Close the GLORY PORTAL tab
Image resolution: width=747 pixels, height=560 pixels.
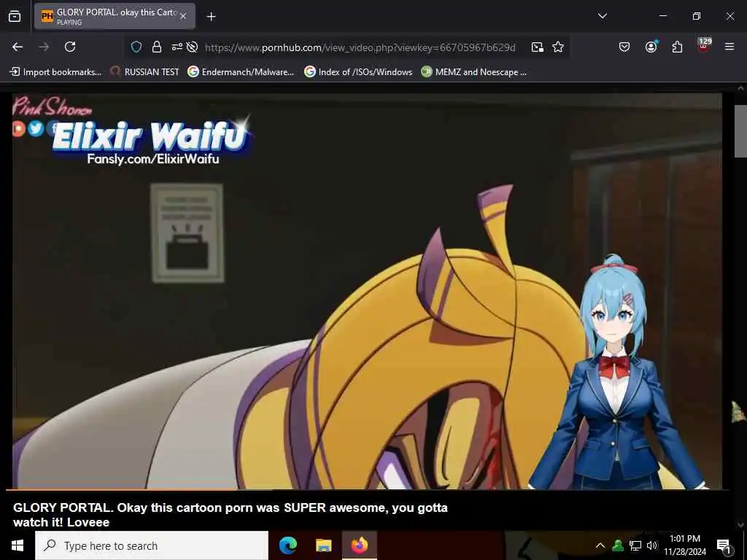pos(183,16)
